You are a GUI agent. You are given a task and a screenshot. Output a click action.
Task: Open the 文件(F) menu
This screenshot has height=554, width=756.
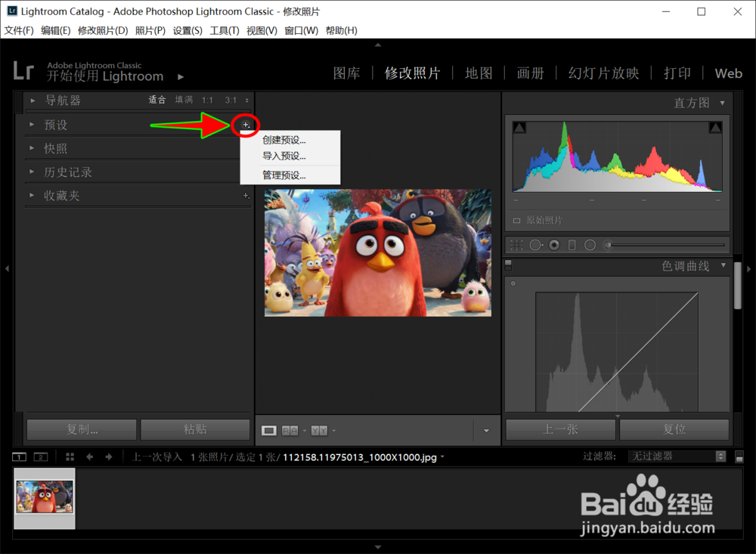pos(19,30)
